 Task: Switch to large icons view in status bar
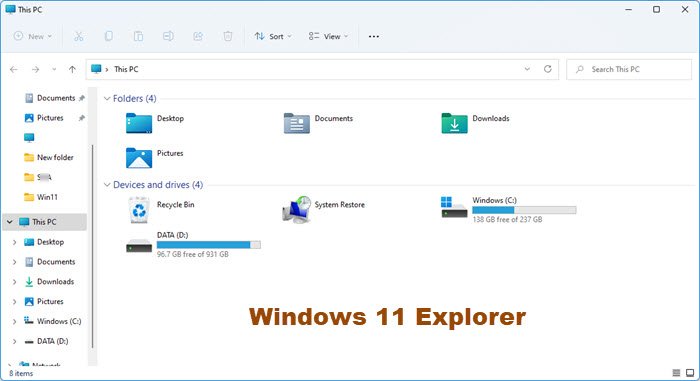pos(690,373)
